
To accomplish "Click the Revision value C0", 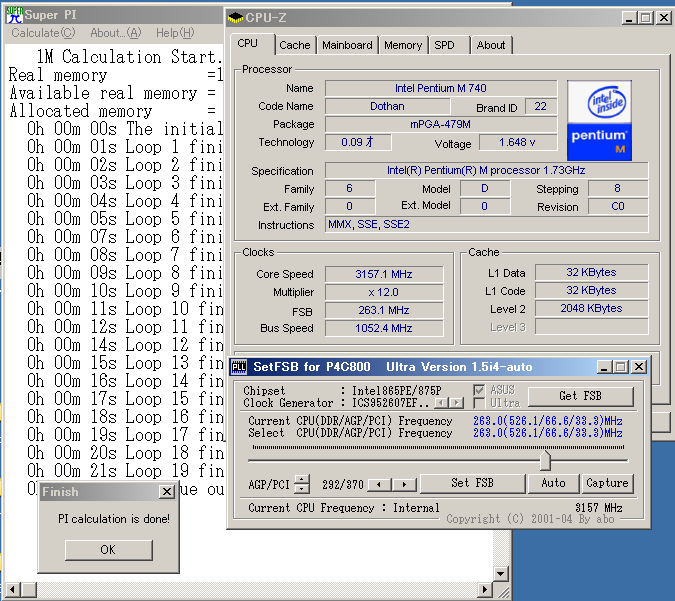I will (x=618, y=206).
